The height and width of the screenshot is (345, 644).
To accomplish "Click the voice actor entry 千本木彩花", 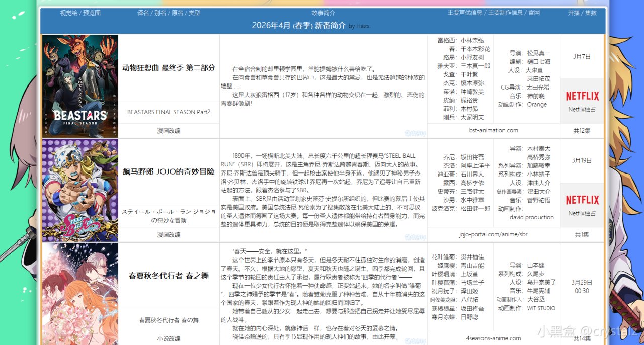I will tap(475, 49).
